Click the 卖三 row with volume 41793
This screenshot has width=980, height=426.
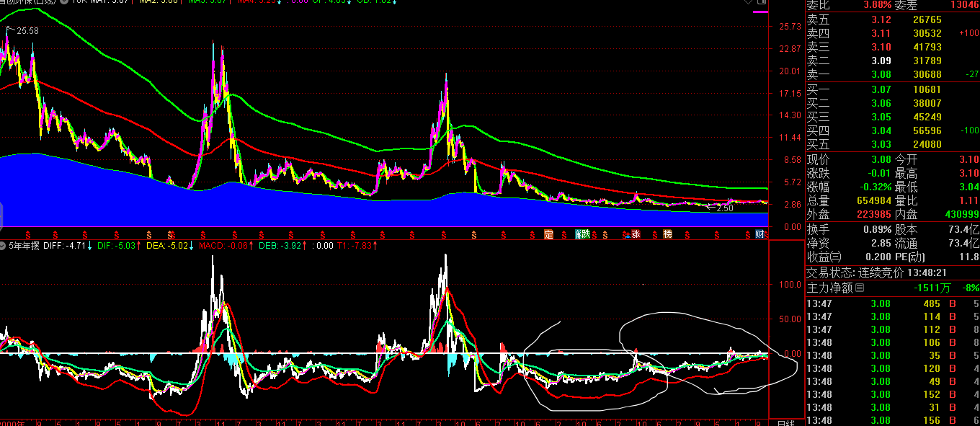pyautogui.click(x=892, y=47)
